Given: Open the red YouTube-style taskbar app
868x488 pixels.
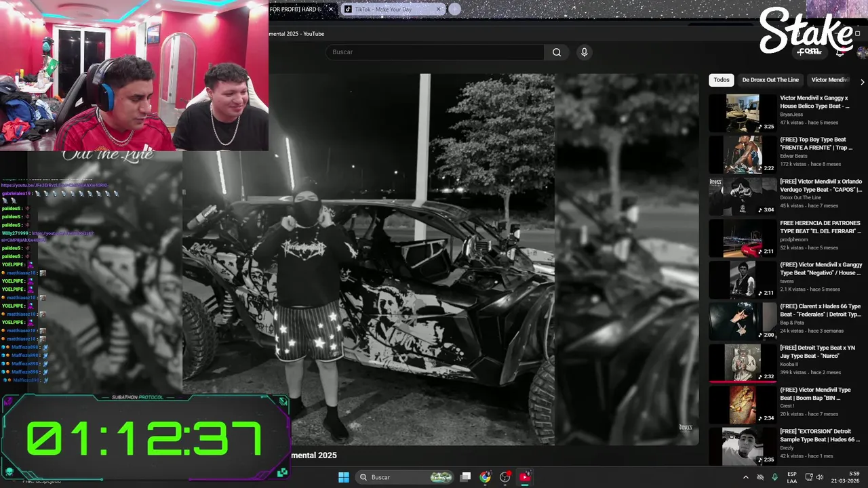Looking at the screenshot, I should [x=525, y=477].
